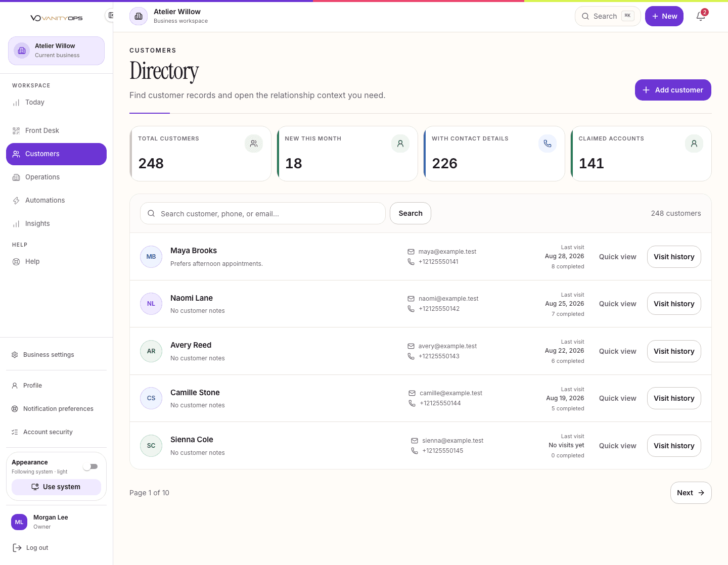Focus the customer, phone, or email search field
Screen dimensions: 728x565
pyautogui.click(x=263, y=213)
